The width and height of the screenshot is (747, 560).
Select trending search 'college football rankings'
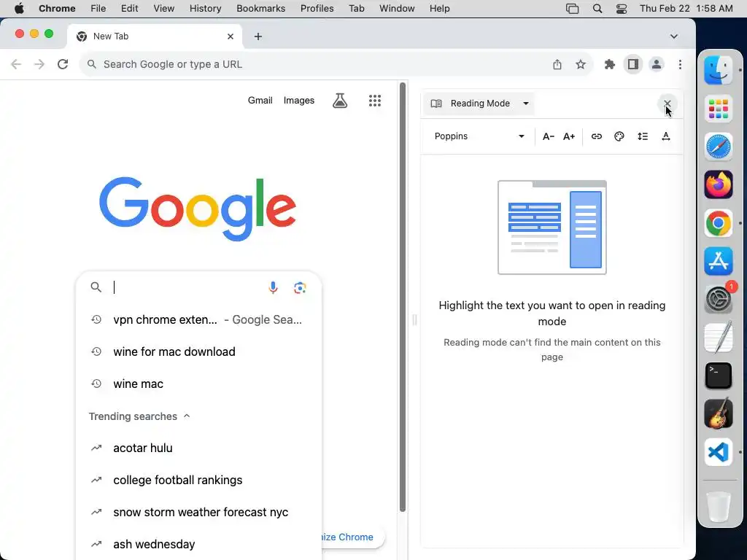[x=198, y=480]
